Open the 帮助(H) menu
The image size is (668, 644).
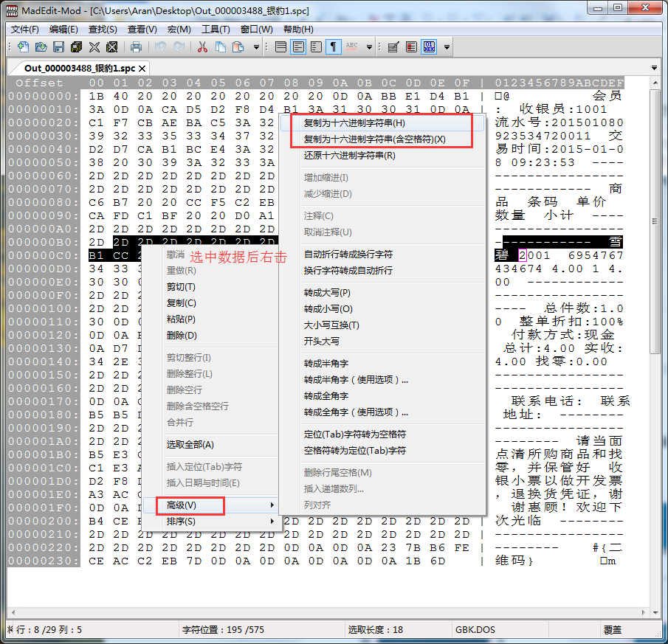(x=298, y=30)
